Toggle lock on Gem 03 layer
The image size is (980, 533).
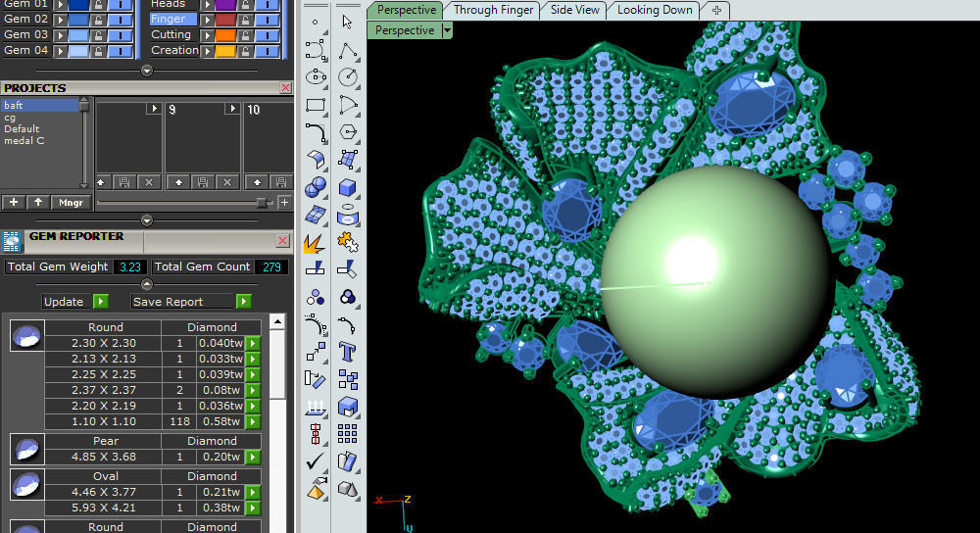[98, 35]
